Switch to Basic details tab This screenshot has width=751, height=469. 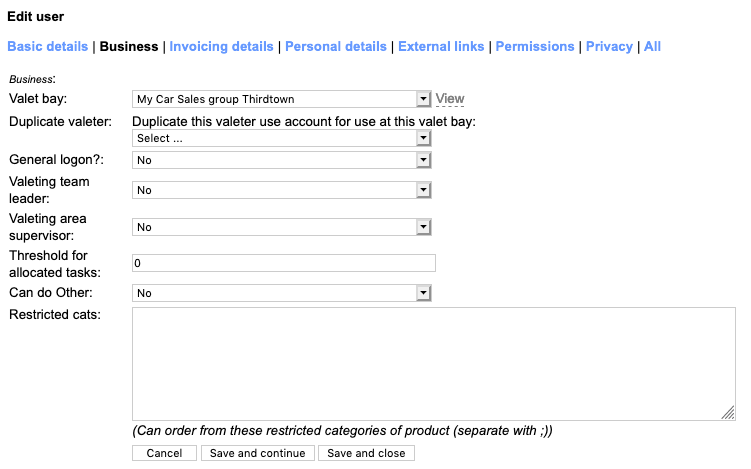(x=48, y=46)
